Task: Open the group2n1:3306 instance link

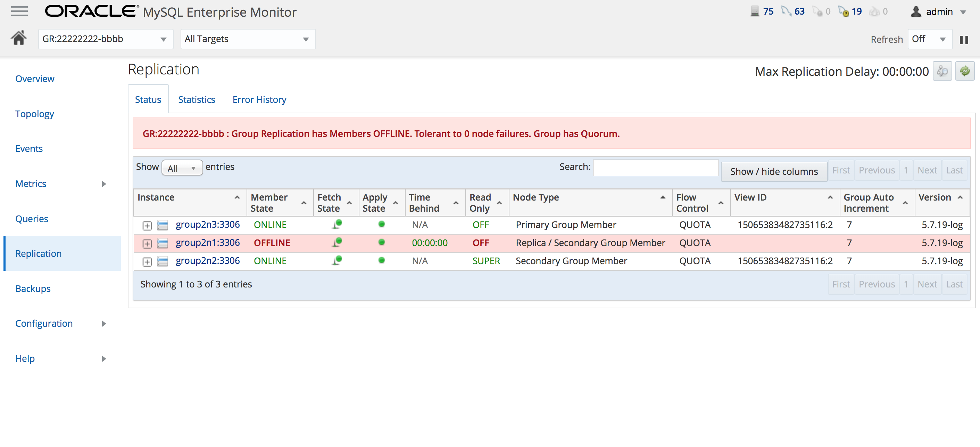Action: (x=208, y=243)
